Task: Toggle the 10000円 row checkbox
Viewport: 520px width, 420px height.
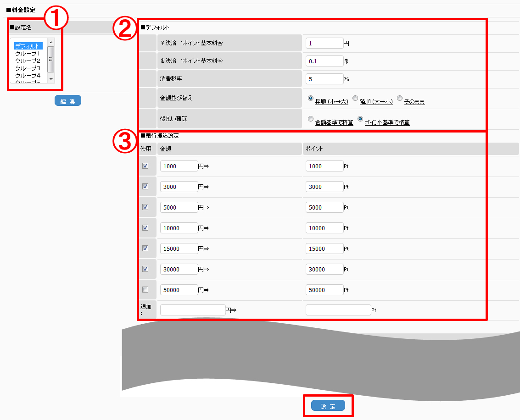Action: tap(145, 228)
